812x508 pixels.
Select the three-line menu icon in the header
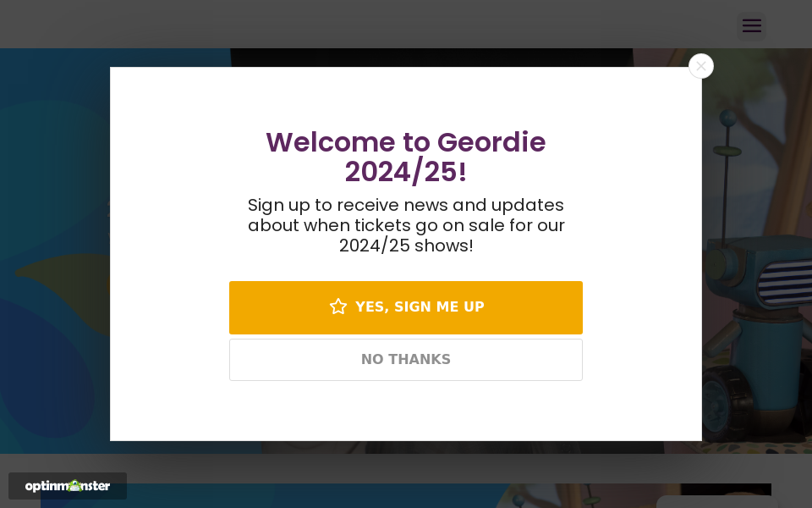pyautogui.click(x=752, y=25)
